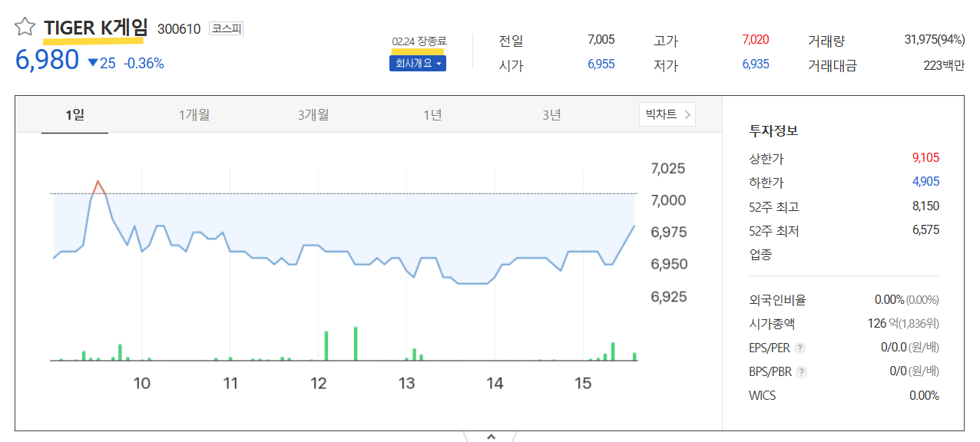Viewport: 980px width, 442px height.
Task: Click the 52주 최고 value 8,150
Action: (x=927, y=206)
